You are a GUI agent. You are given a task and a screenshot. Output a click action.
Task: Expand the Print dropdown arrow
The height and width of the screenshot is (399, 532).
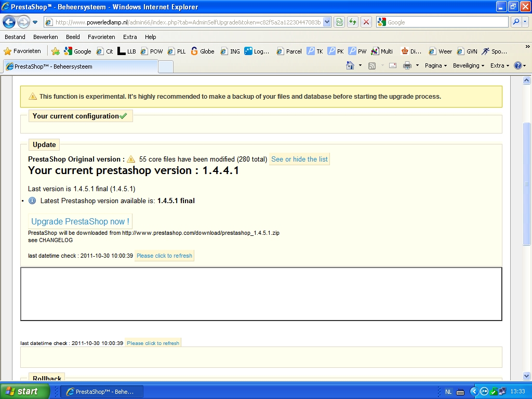pos(417,65)
